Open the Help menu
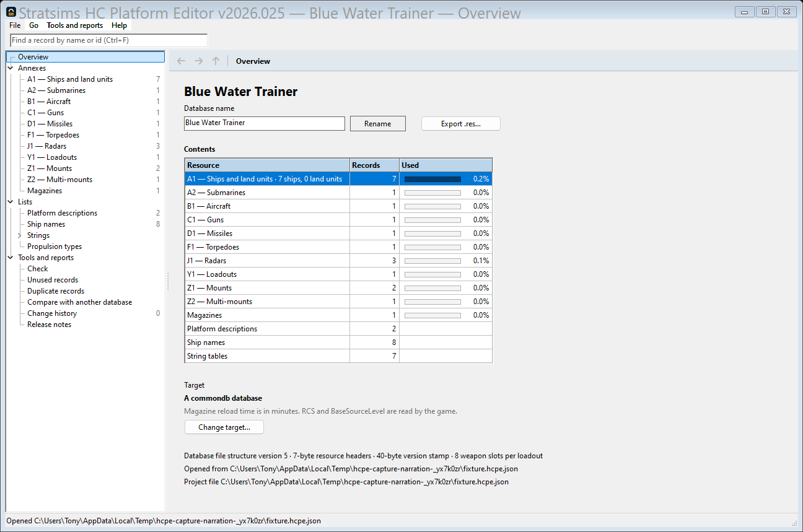The width and height of the screenshot is (803, 532). pos(120,25)
